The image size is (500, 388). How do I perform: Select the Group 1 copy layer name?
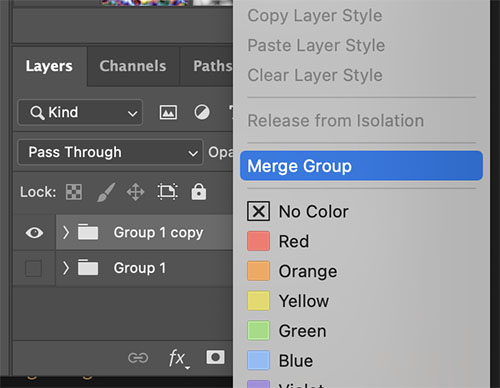[158, 232]
